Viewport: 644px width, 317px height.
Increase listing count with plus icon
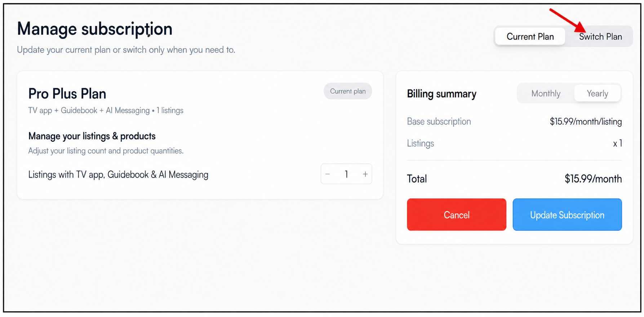point(365,174)
